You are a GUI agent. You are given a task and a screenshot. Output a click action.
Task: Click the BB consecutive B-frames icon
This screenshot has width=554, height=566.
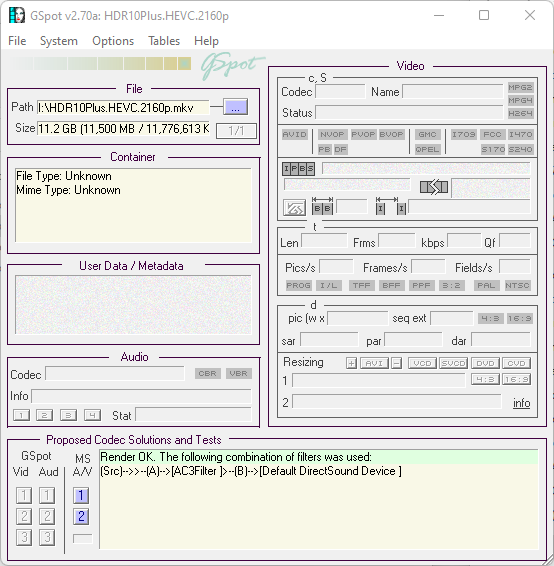[322, 206]
